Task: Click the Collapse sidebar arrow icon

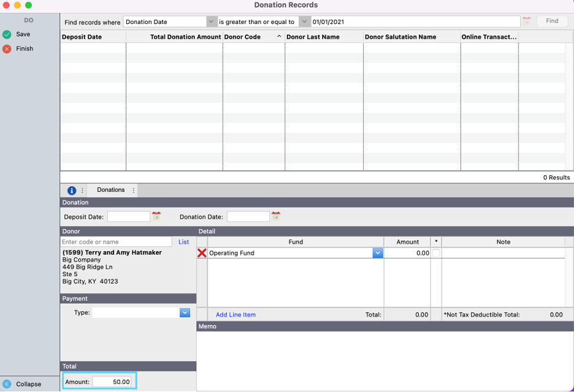Action: point(7,384)
